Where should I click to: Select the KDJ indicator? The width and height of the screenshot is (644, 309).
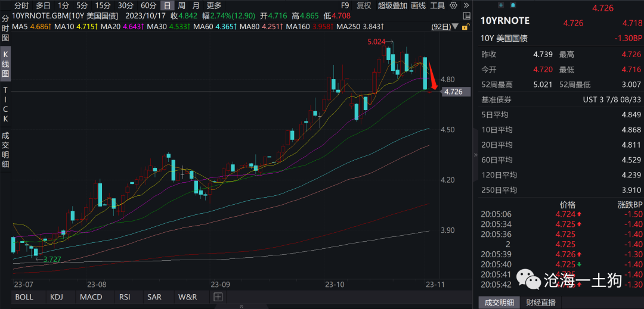(57, 296)
